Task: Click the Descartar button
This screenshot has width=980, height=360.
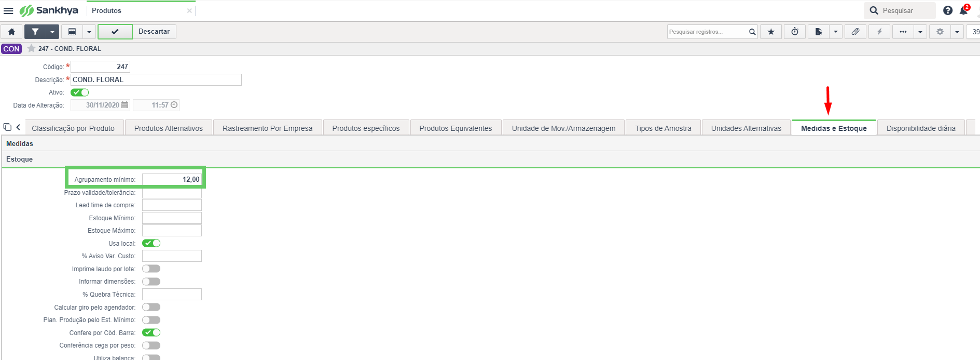Action: click(x=154, y=32)
